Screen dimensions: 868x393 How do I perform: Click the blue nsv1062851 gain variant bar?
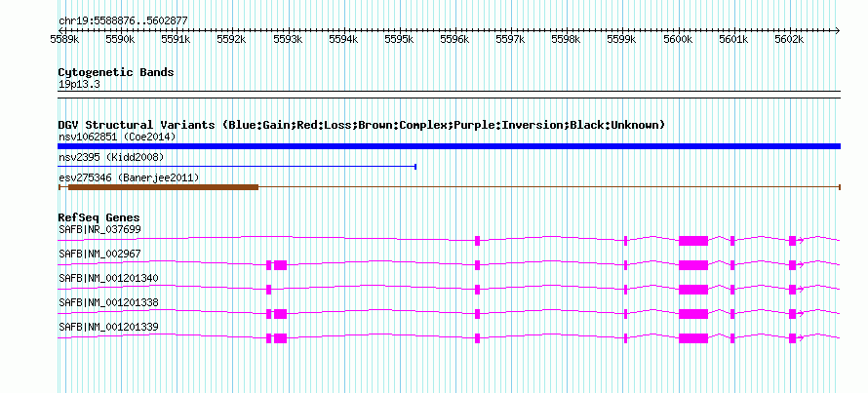pos(449,146)
